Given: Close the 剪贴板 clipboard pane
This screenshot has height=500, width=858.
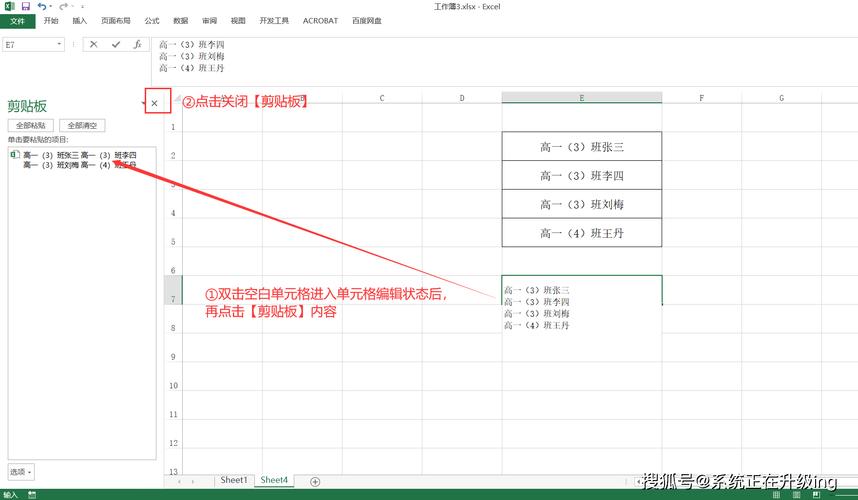Looking at the screenshot, I should pyautogui.click(x=155, y=103).
